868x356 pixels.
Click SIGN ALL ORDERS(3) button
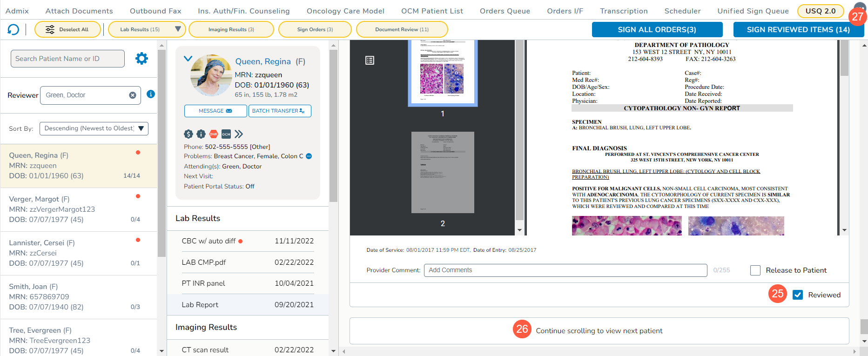click(657, 29)
